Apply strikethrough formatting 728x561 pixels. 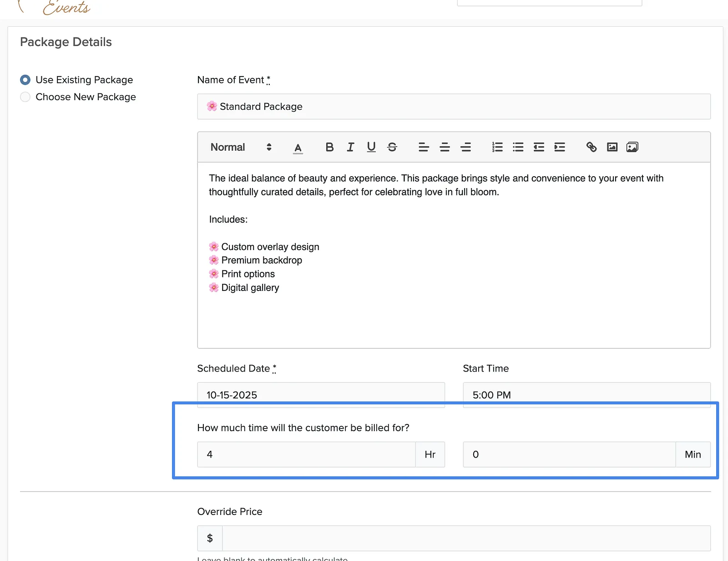coord(392,147)
